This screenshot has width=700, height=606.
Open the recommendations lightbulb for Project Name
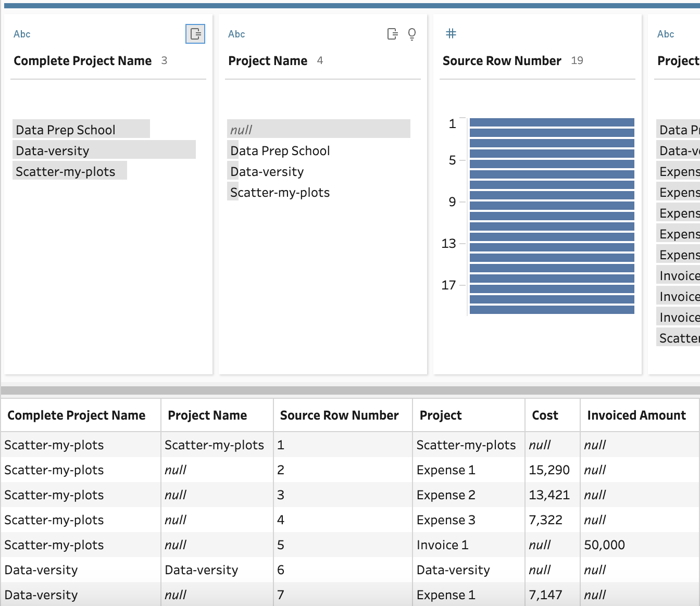pos(411,34)
